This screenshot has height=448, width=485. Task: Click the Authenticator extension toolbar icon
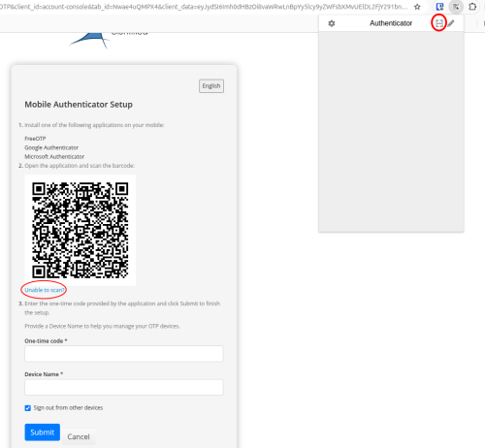[x=456, y=7]
